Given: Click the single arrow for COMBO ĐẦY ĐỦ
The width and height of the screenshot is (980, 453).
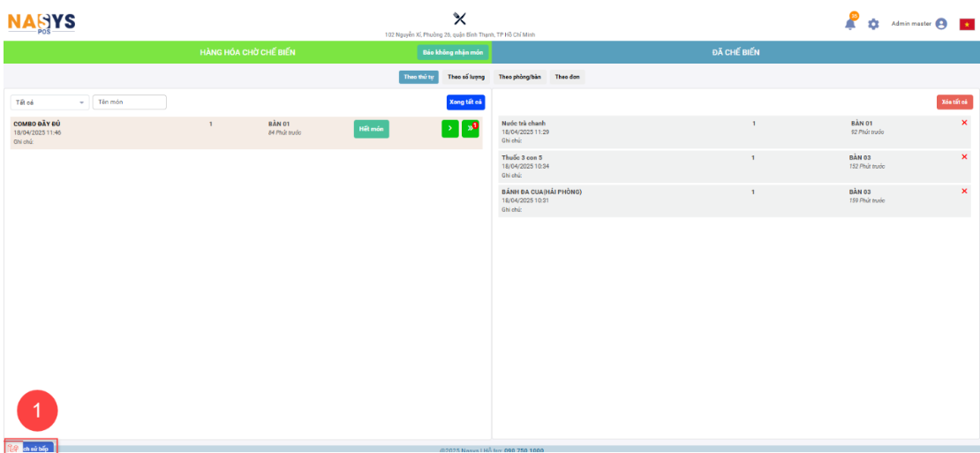Looking at the screenshot, I should [450, 129].
